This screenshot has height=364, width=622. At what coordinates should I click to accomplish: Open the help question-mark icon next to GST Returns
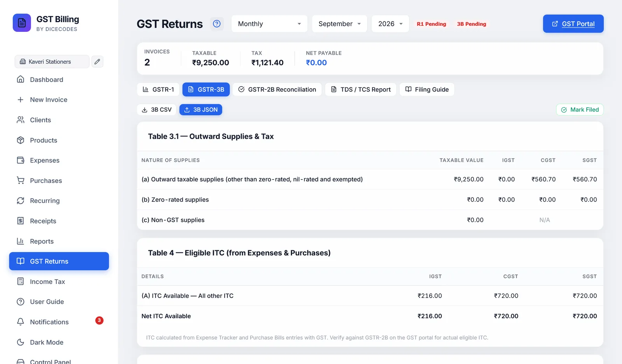(217, 24)
